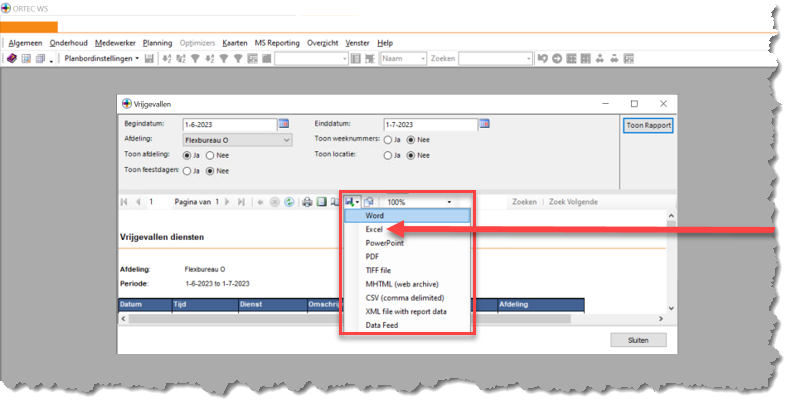The width and height of the screenshot is (794, 406).
Task: Click the vertical scrollbar down arrow
Action: point(671,308)
